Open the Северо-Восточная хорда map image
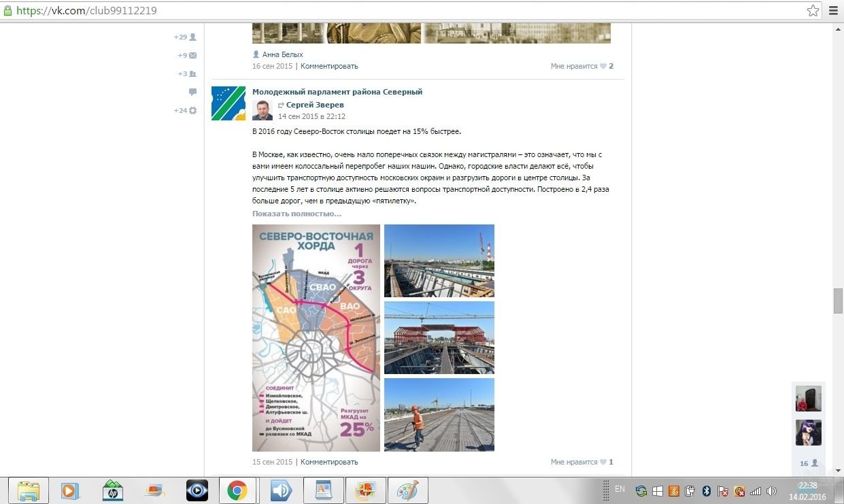Image resolution: width=844 pixels, height=504 pixels. click(x=316, y=338)
